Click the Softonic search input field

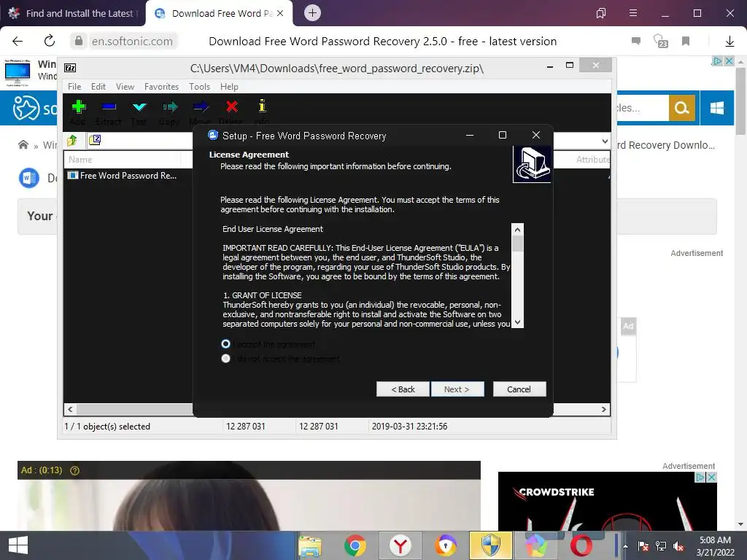[643, 108]
